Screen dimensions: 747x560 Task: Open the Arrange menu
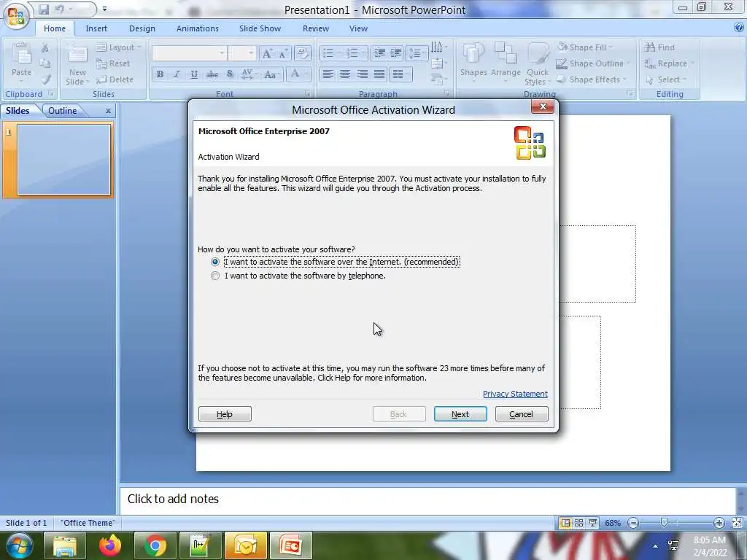click(506, 64)
